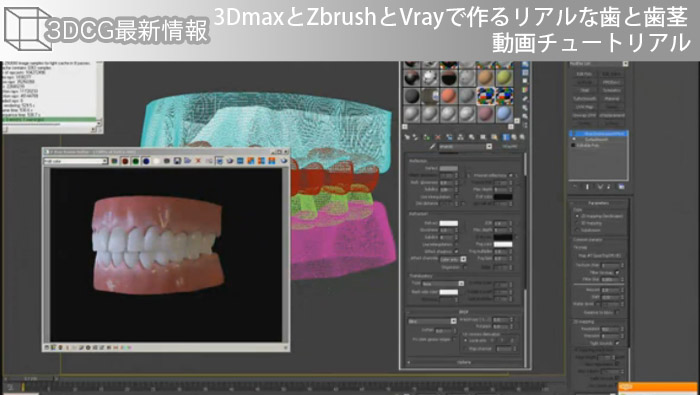The width and height of the screenshot is (700, 395).
Task: Toggle the Affect shadows checkbox
Action: pos(456,251)
